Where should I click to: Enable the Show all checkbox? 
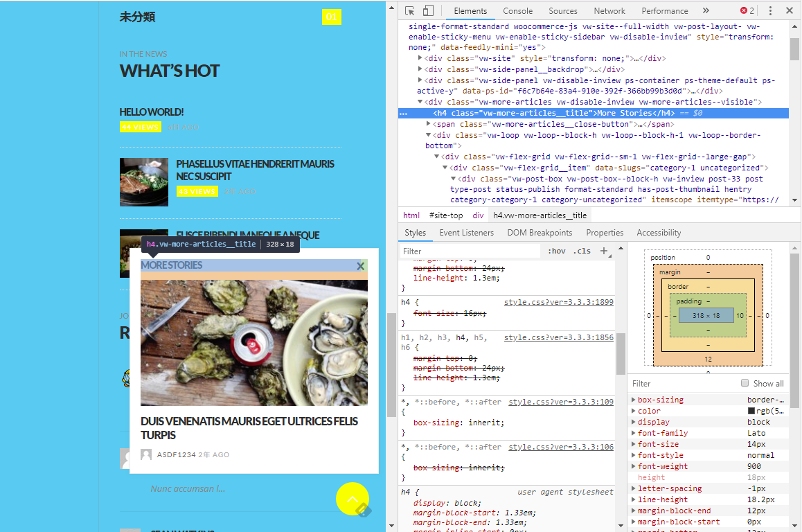coord(745,383)
